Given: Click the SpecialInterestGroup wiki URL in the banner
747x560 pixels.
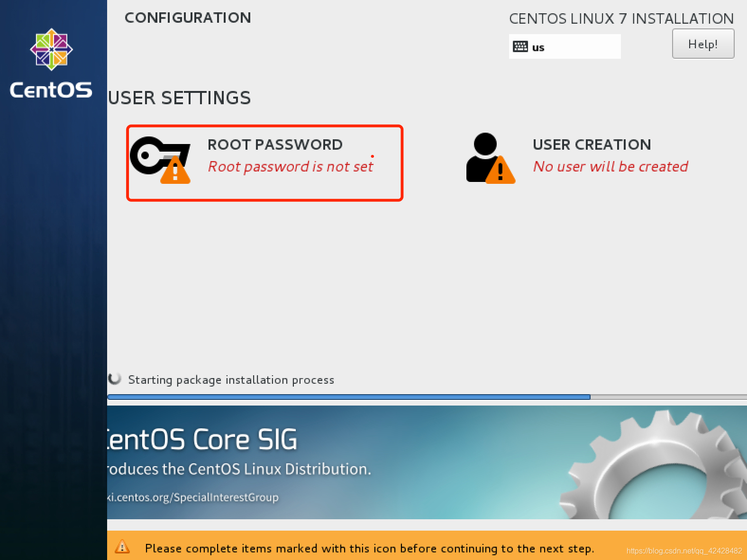Looking at the screenshot, I should coord(193,497).
